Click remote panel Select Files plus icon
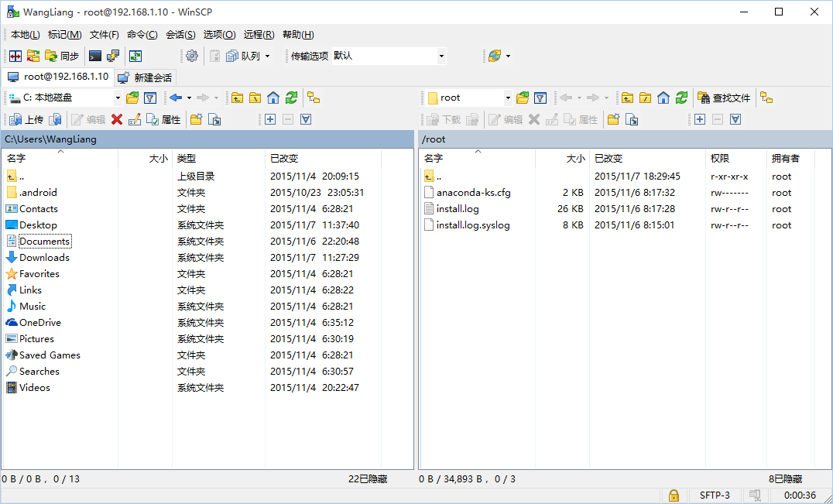Screen dimensions: 833x504 point(700,119)
